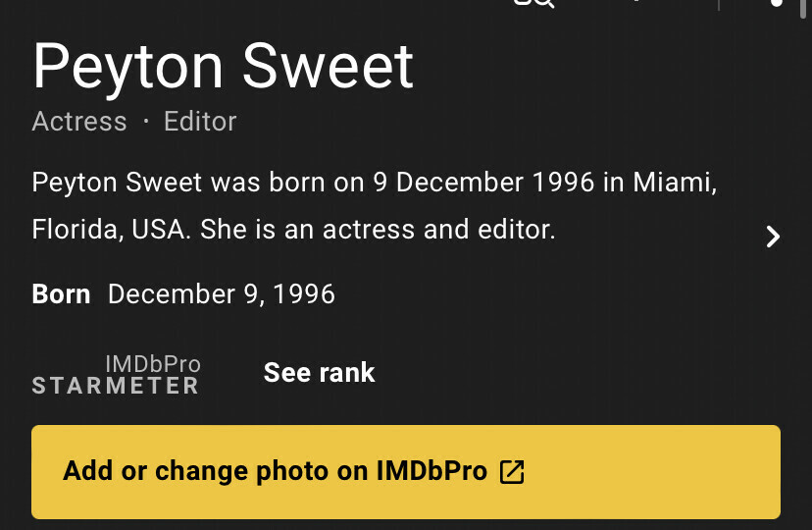The image size is (812, 530).
Task: Open the more options dots icon at top
Action: [777, 3]
